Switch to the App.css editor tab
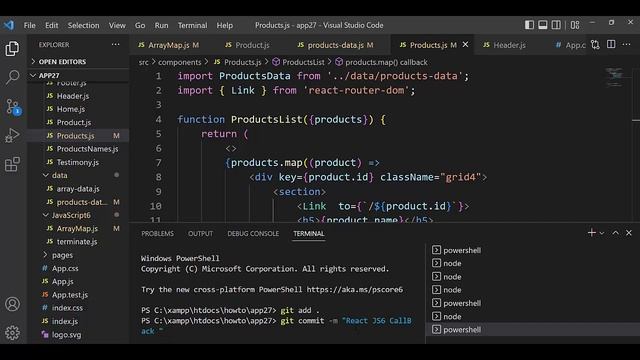 (571, 45)
